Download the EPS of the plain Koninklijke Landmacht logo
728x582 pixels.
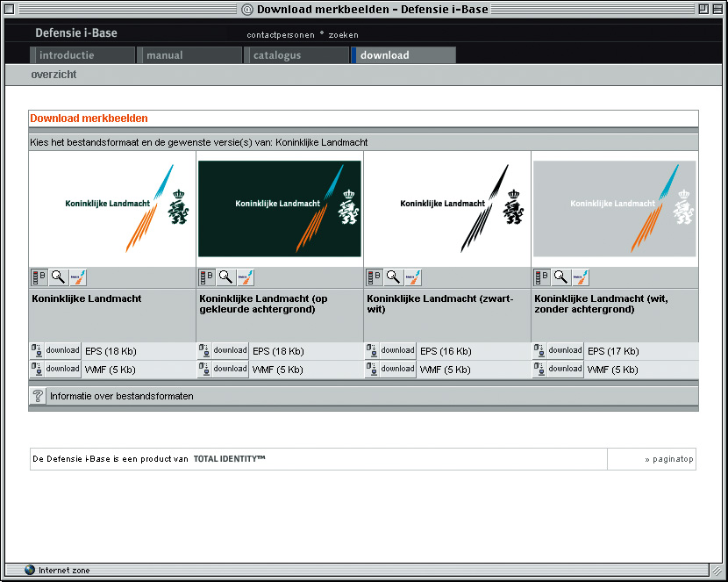tap(62, 350)
